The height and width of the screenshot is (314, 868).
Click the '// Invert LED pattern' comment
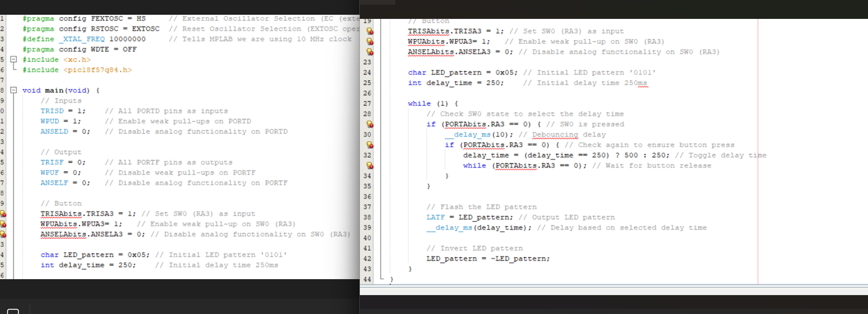[x=474, y=248]
